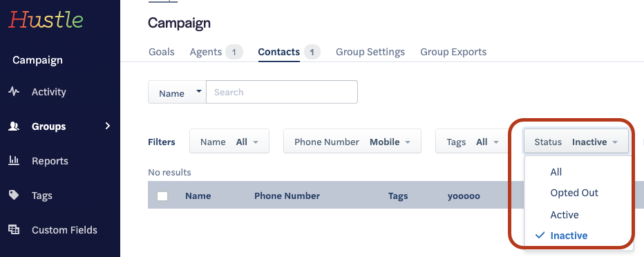Image resolution: width=644 pixels, height=257 pixels.
Task: Open the Tags All filter dropdown
Action: click(x=472, y=141)
